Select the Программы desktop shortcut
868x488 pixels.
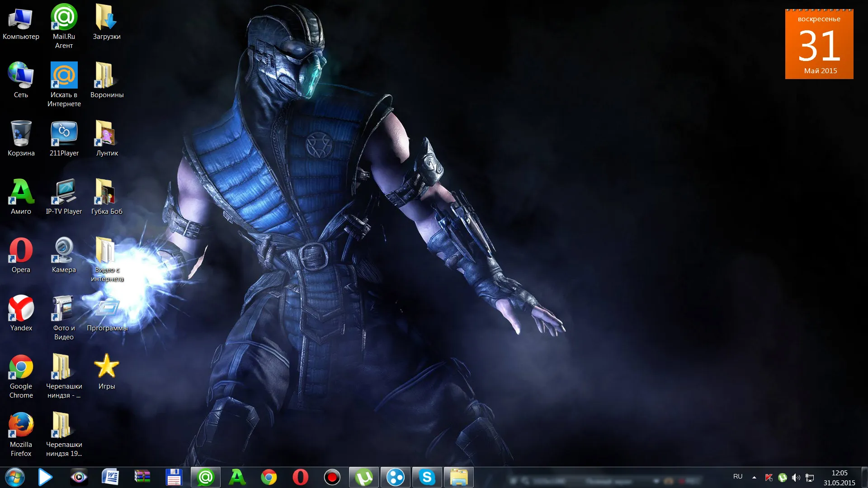107,314
